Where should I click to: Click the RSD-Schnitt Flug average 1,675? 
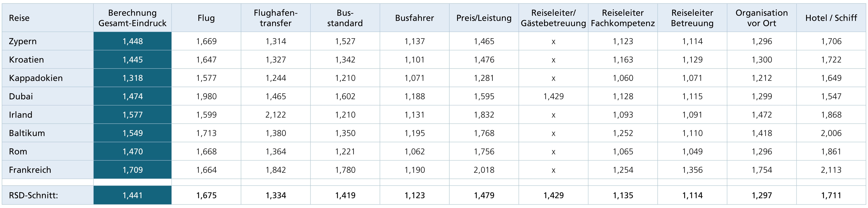pyautogui.click(x=206, y=195)
